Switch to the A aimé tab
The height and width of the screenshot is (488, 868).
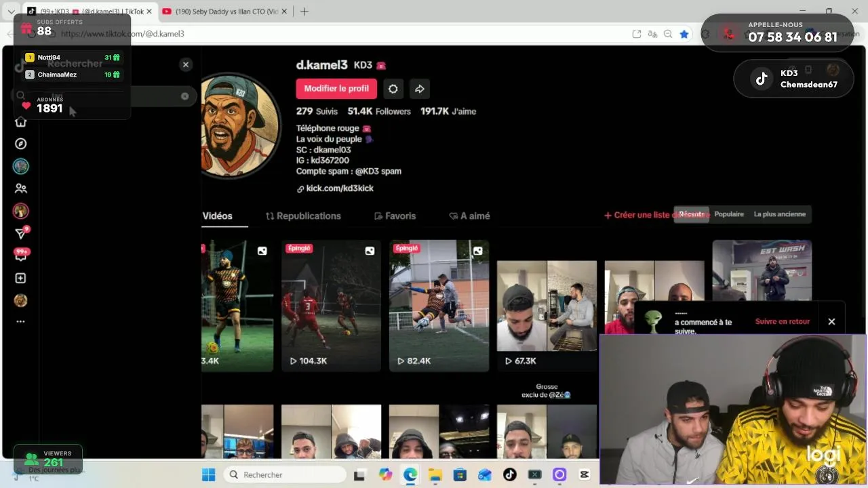(x=469, y=216)
